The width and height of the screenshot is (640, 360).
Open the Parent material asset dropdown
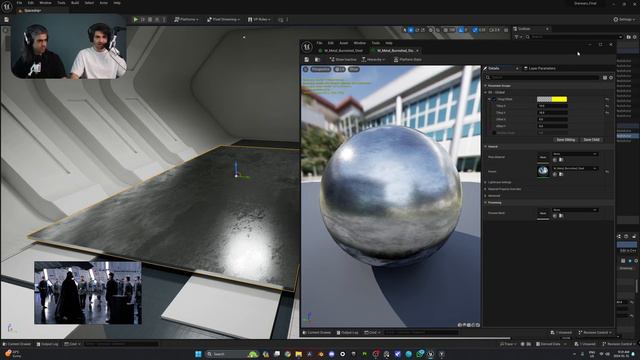[575, 168]
